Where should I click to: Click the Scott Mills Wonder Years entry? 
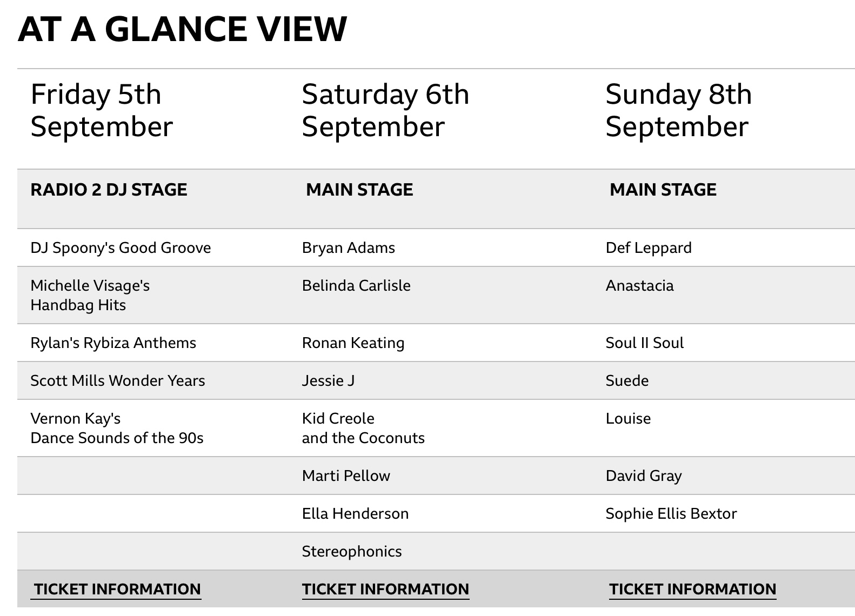118,380
